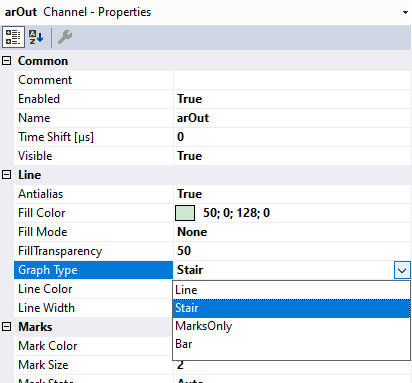The image size is (412, 383).
Task: Click the empty Comment value field
Action: [292, 80]
